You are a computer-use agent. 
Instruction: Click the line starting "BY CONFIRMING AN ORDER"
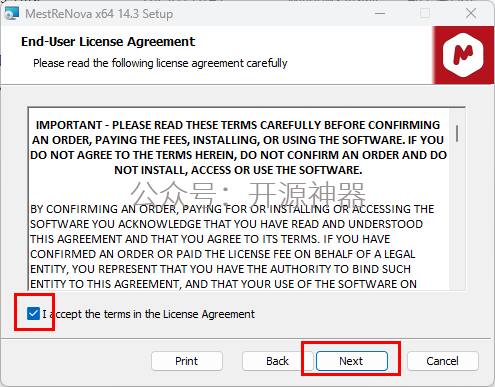point(232,209)
